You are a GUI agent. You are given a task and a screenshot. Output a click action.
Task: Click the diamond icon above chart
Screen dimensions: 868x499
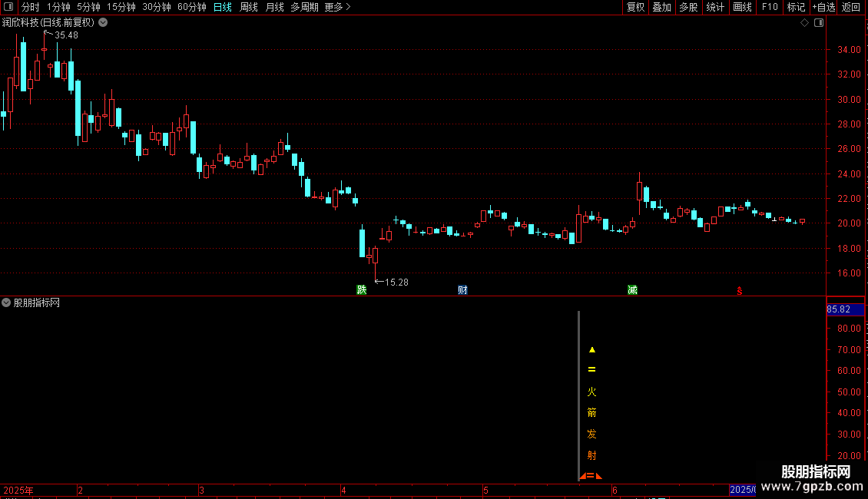pyautogui.click(x=805, y=23)
